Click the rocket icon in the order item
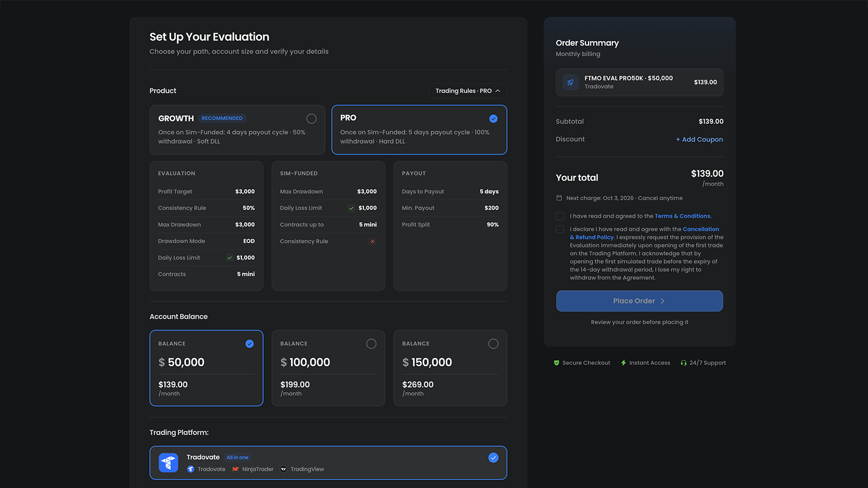The height and width of the screenshot is (488, 868). 570,82
